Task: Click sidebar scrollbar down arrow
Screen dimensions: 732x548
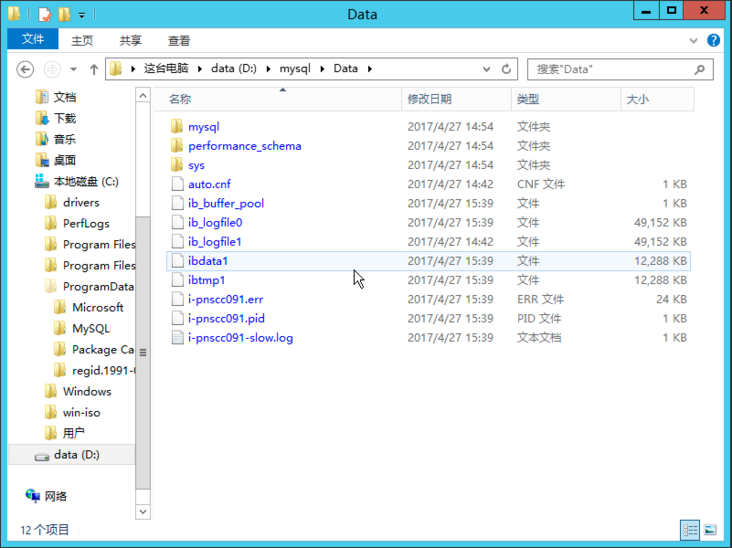Action: (x=143, y=511)
